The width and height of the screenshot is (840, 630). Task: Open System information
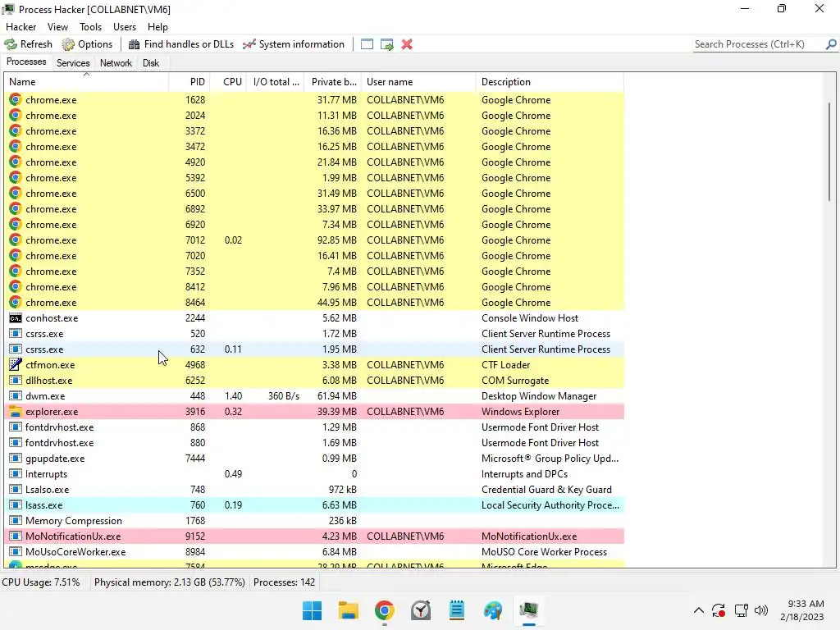pyautogui.click(x=294, y=44)
